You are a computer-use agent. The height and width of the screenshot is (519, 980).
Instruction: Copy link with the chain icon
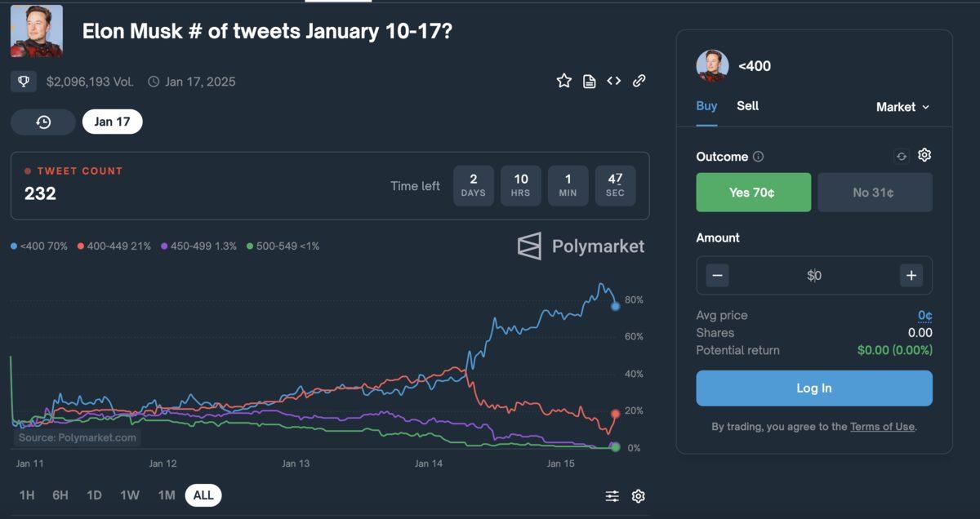coord(639,81)
